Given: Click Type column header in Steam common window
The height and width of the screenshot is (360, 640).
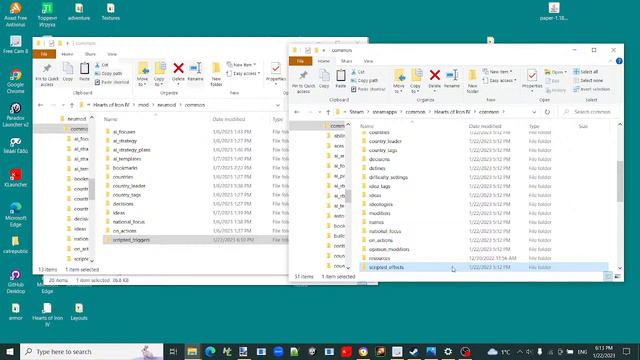Looking at the screenshot, I should [x=534, y=126].
